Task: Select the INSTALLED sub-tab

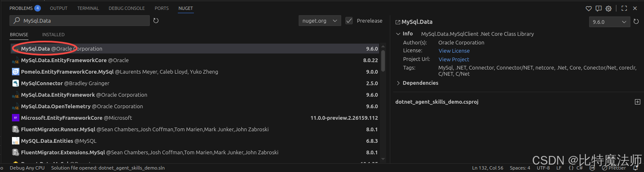Action: point(53,35)
